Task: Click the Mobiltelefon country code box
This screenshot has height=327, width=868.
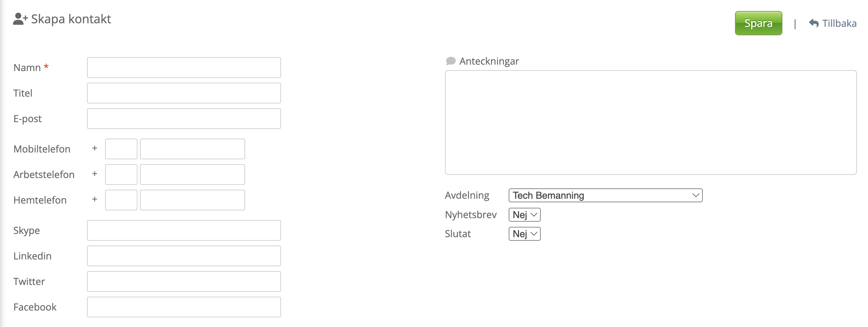Action: [121, 149]
